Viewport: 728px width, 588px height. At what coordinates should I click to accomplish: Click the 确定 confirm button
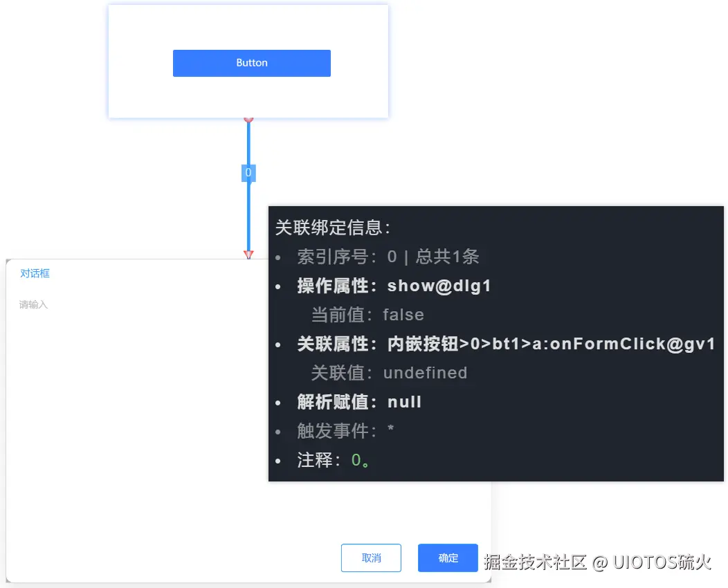448,558
